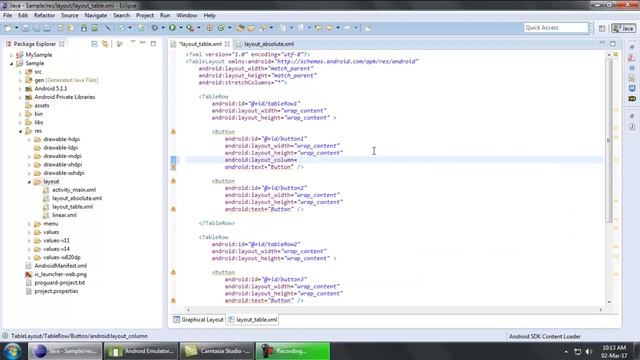
Task: Click the New file toolbar icon
Action: tap(7, 28)
